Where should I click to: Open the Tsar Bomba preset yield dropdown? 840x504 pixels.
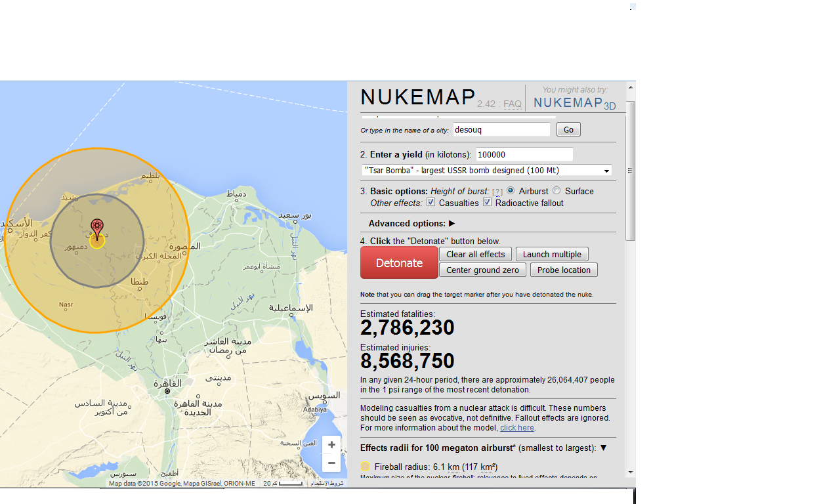coord(486,171)
